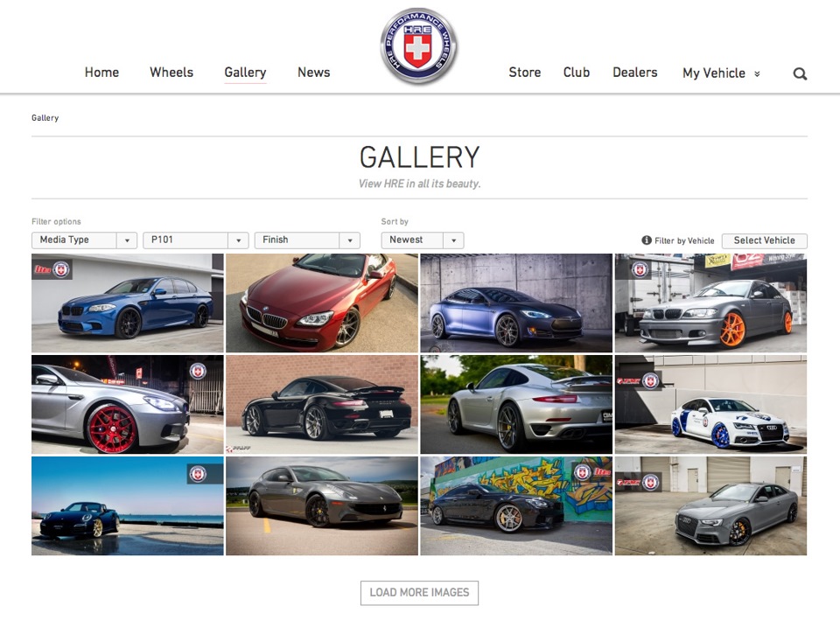Click HRE badge on graffiti wall car photo
840x627 pixels.
[x=583, y=472]
